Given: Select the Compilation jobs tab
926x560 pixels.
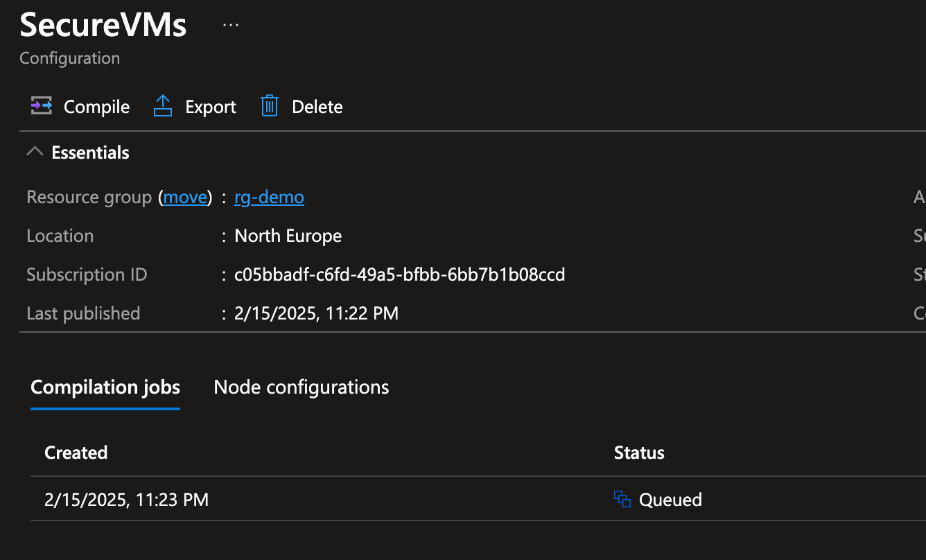Looking at the screenshot, I should [x=105, y=387].
